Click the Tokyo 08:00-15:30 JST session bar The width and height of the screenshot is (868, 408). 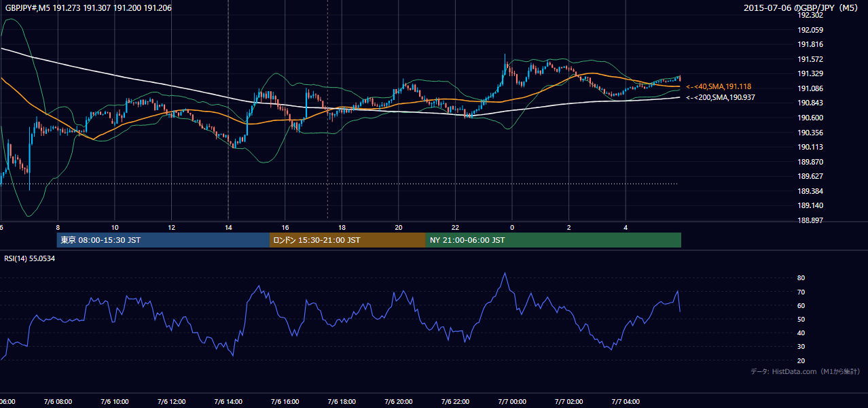[163, 240]
